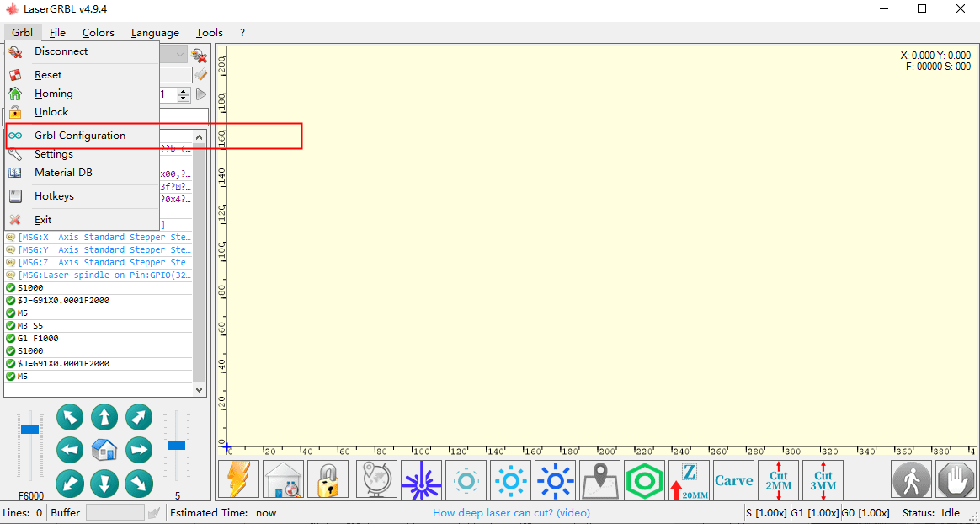Open 'How deep laser can cut?' link
Viewport: 980px width, 524px height.
511,512
